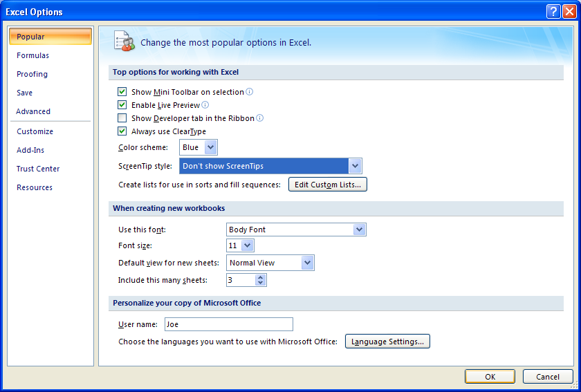Decrease number of sheets with down arrow
The height and width of the screenshot is (392, 581).
pos(261,283)
